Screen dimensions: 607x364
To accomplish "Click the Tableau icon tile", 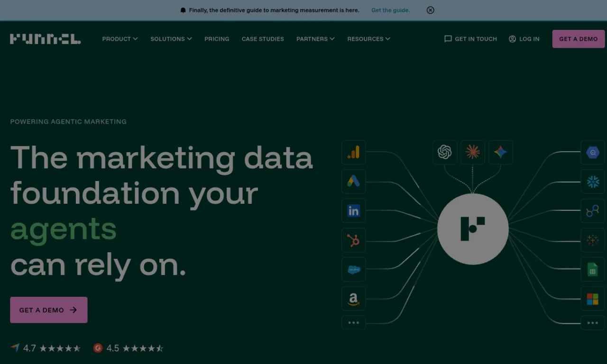I will [x=593, y=240].
